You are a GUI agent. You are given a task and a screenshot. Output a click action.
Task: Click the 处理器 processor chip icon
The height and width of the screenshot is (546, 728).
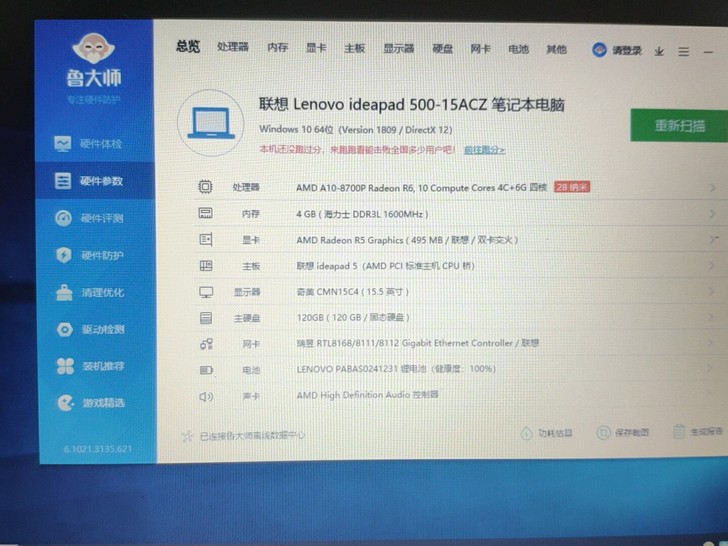pos(205,187)
